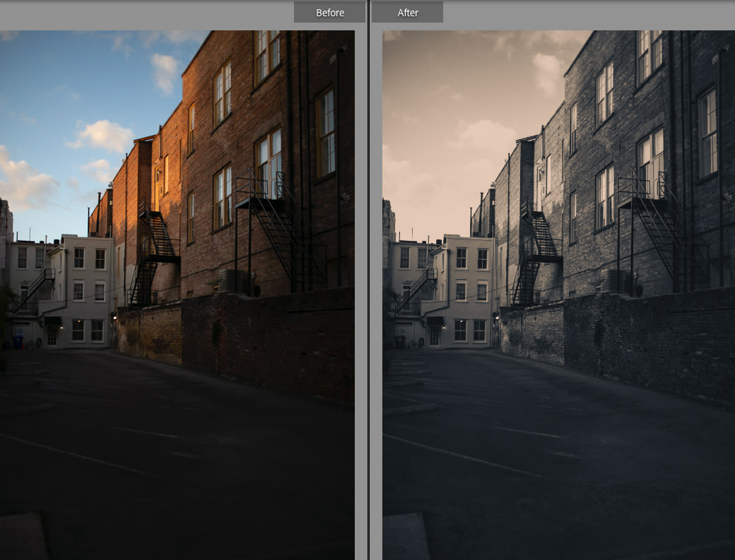The height and width of the screenshot is (560, 735).
Task: Click the large cloud in Before sky
Action: tap(102, 136)
